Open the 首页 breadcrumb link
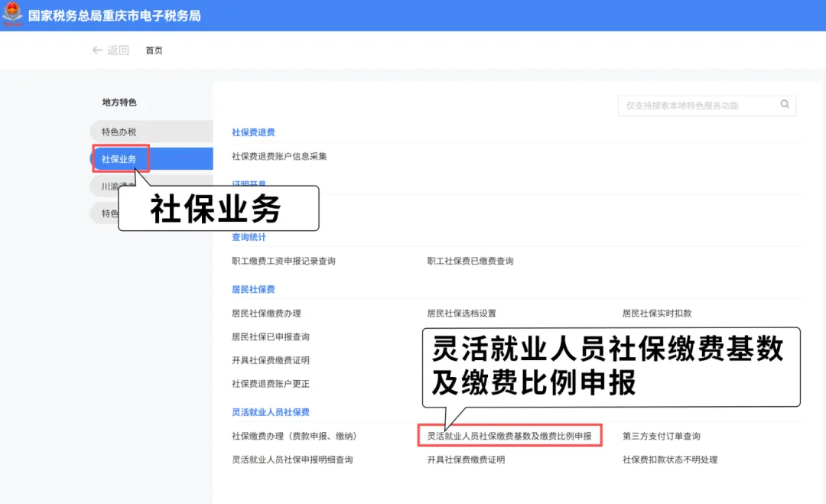The image size is (826, 504). pos(154,50)
